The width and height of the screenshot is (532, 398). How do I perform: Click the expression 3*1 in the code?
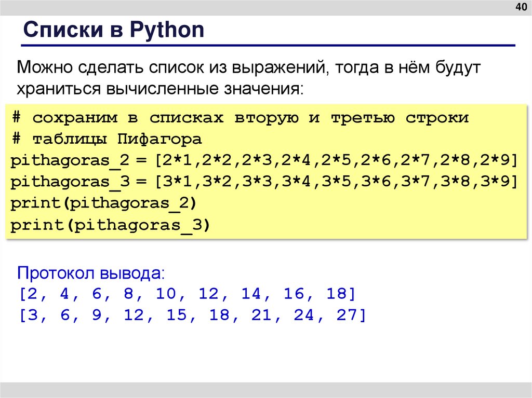point(175,182)
